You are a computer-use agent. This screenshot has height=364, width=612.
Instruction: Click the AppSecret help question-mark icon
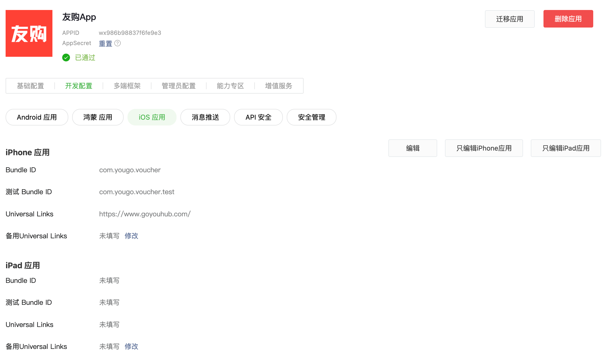point(118,43)
